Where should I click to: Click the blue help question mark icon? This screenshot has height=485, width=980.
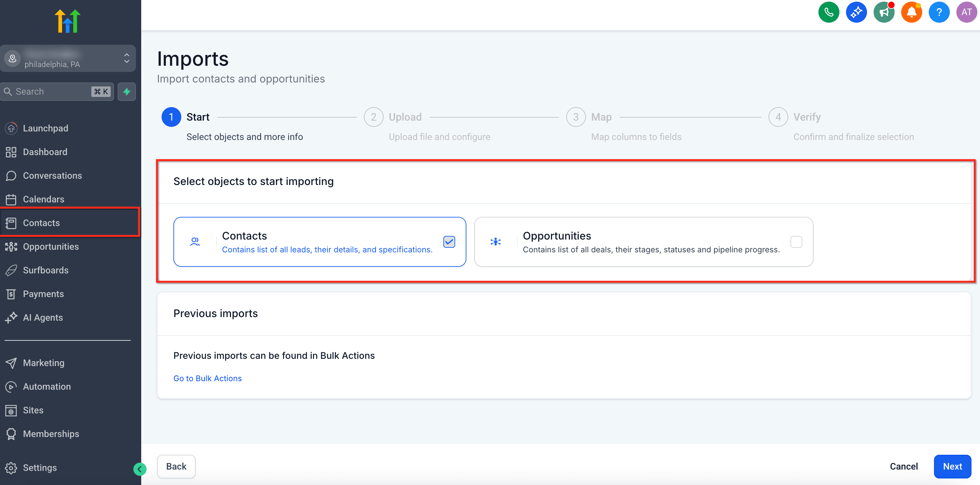939,12
